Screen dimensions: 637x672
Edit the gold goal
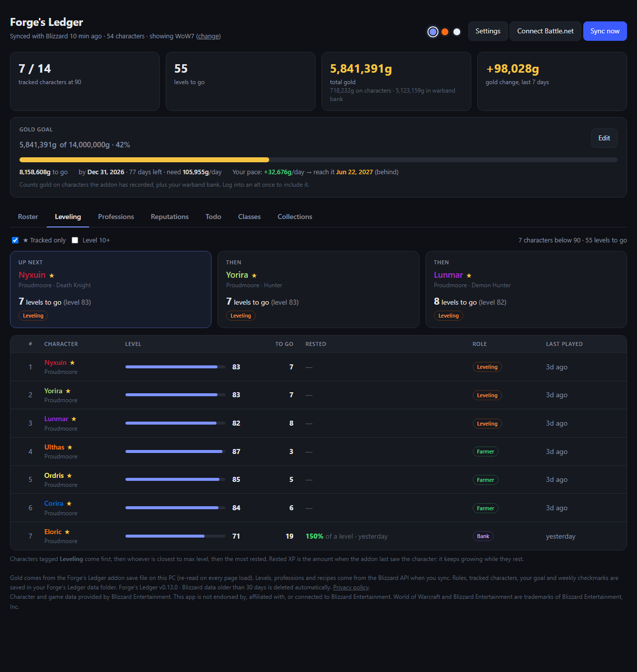tap(604, 138)
